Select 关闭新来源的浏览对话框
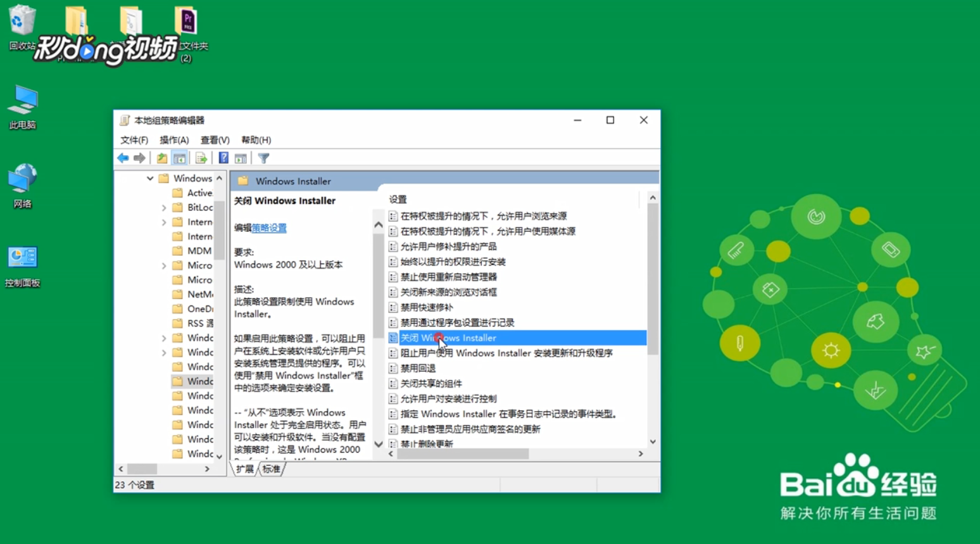Viewport: 980px width, 544px height. pyautogui.click(x=448, y=292)
